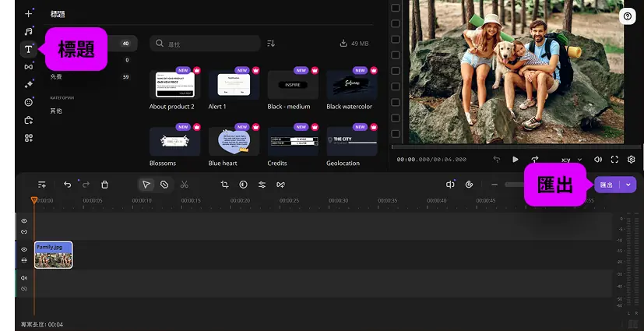This screenshot has width=644, height=331.
Task: Open the More tools grid icon
Action: click(28, 138)
